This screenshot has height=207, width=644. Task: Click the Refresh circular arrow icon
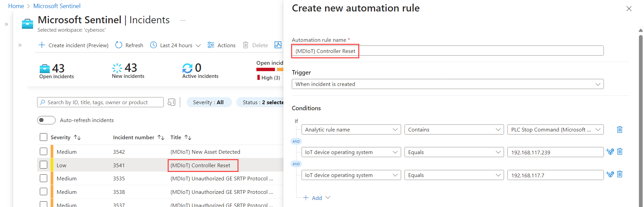click(x=119, y=45)
